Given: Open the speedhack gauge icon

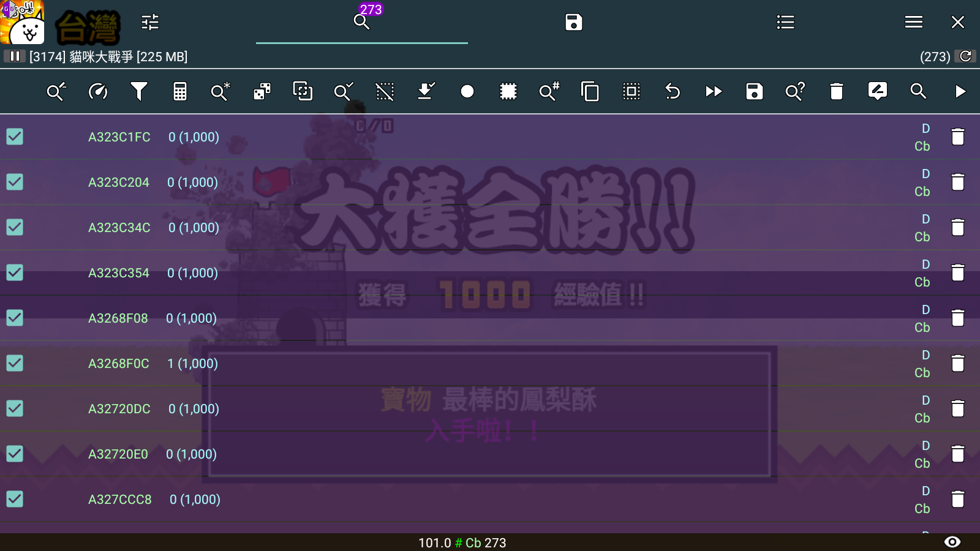Looking at the screenshot, I should click(98, 91).
